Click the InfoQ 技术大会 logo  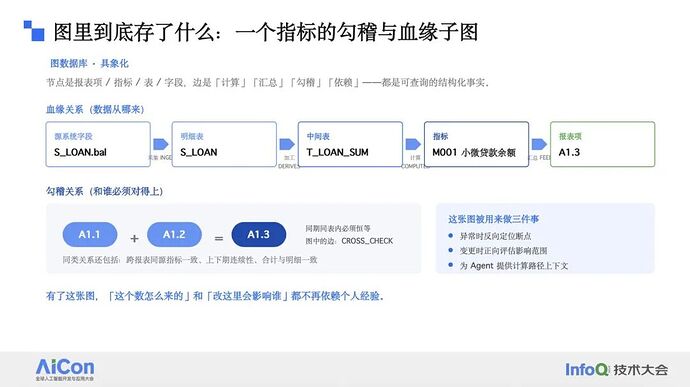coord(617,369)
